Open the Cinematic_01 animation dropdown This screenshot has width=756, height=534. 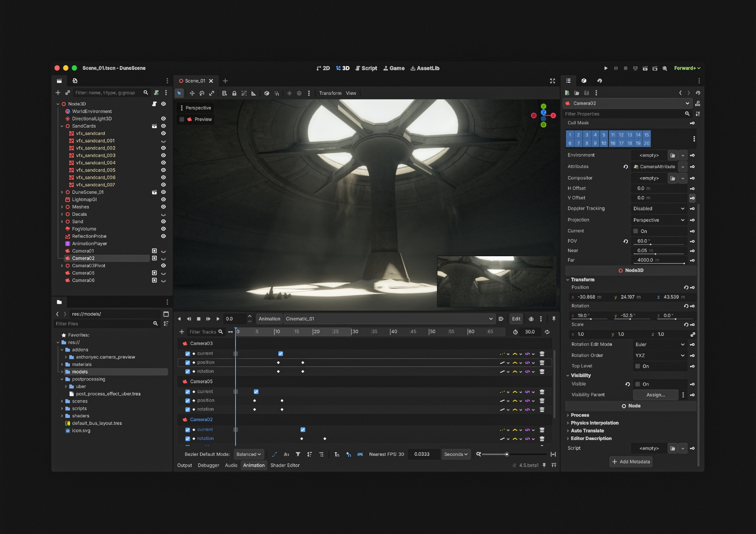[389, 319]
